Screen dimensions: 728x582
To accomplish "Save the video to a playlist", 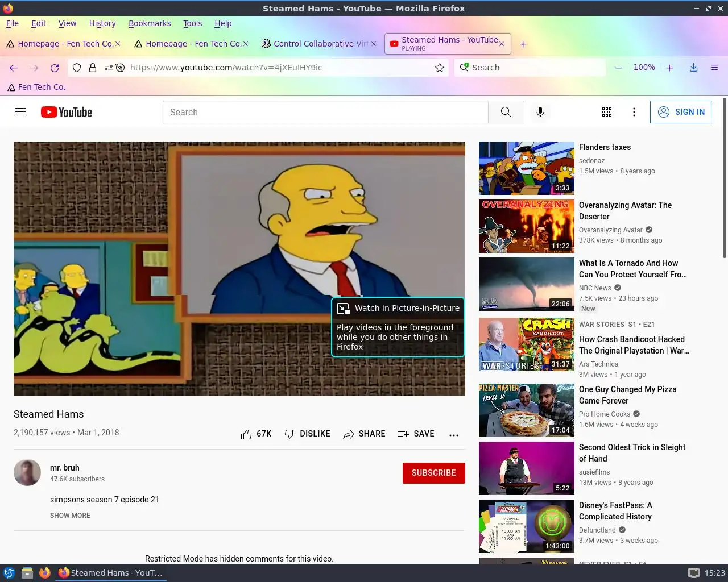I will click(x=416, y=434).
